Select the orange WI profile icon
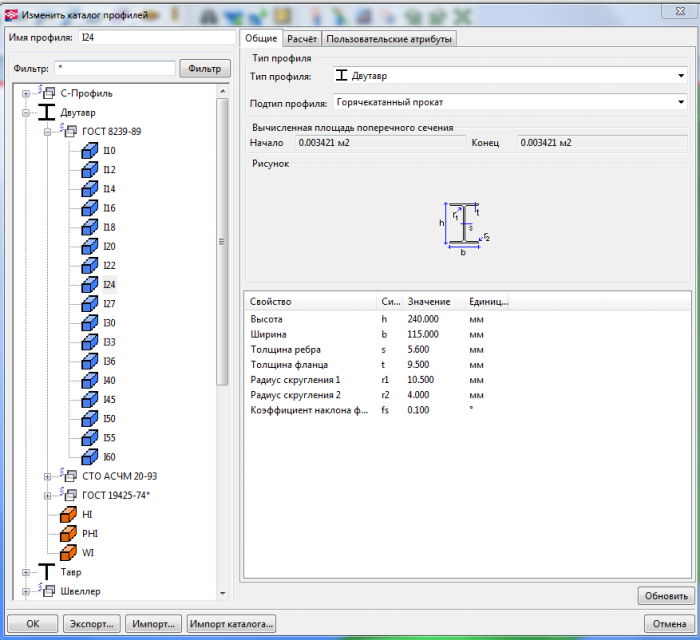The image size is (700, 640). coord(68,552)
